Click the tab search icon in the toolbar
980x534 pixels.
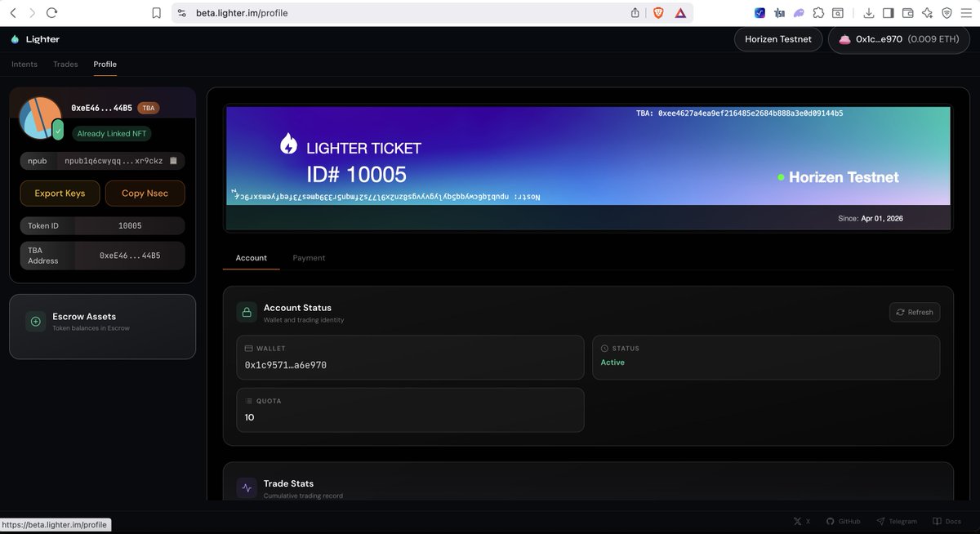[x=838, y=13]
